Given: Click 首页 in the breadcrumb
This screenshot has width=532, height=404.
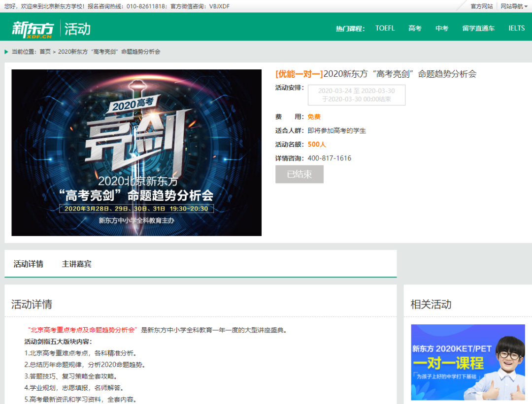Looking at the screenshot, I should point(45,52).
